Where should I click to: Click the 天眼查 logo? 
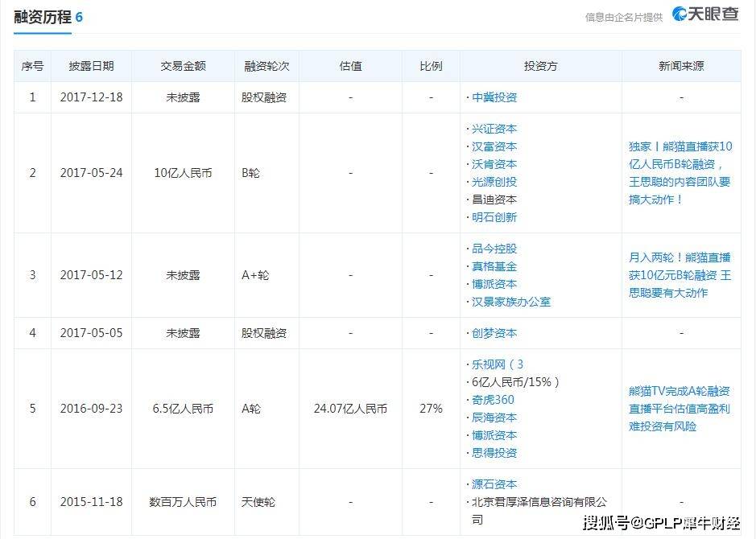[705, 14]
